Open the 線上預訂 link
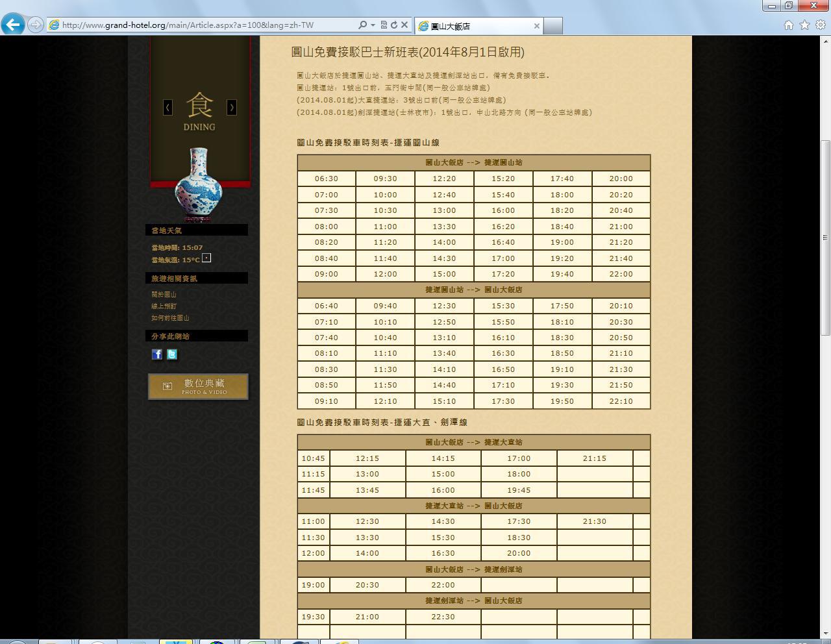The height and width of the screenshot is (644, 831). pyautogui.click(x=164, y=306)
